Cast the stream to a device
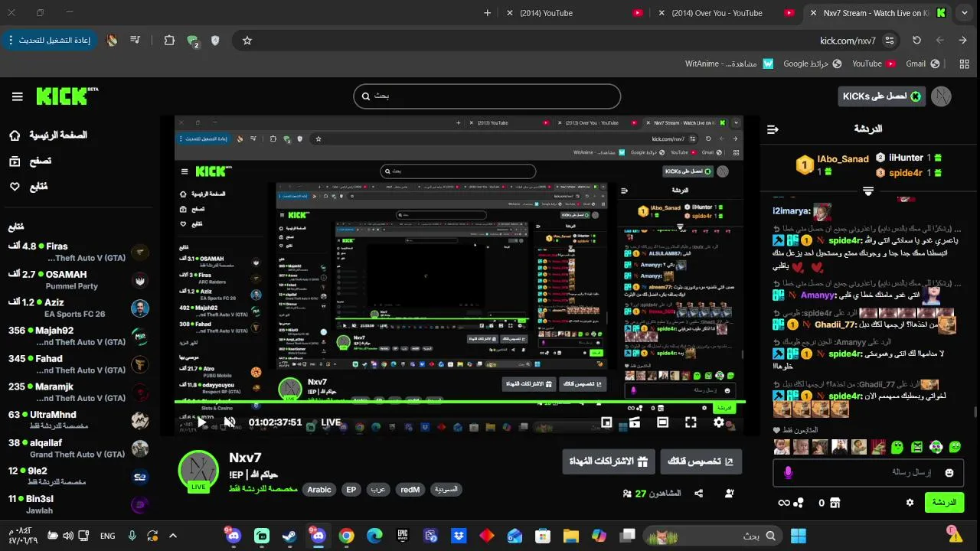 (x=634, y=422)
